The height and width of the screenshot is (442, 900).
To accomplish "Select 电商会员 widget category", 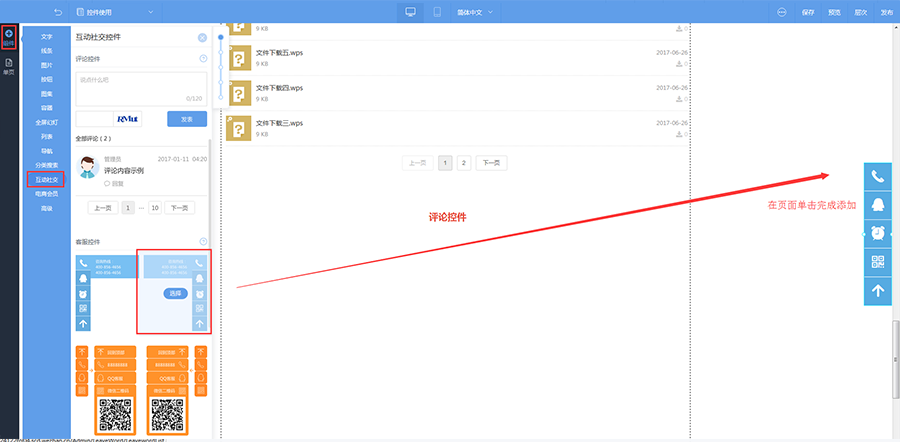I will pos(46,194).
